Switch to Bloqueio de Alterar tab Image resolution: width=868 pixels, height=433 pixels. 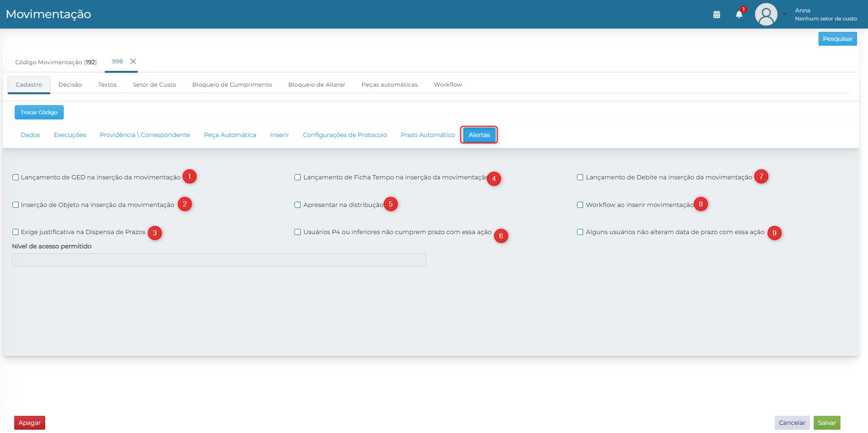point(317,85)
